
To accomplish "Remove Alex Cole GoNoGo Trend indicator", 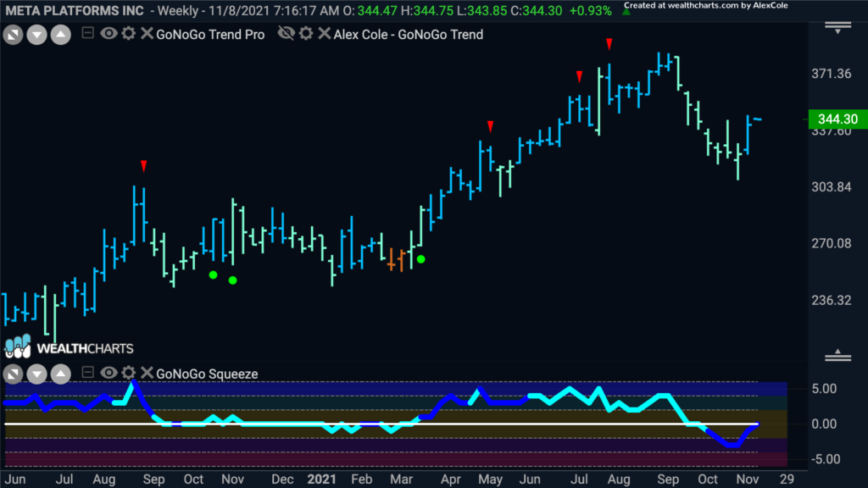I will point(325,33).
